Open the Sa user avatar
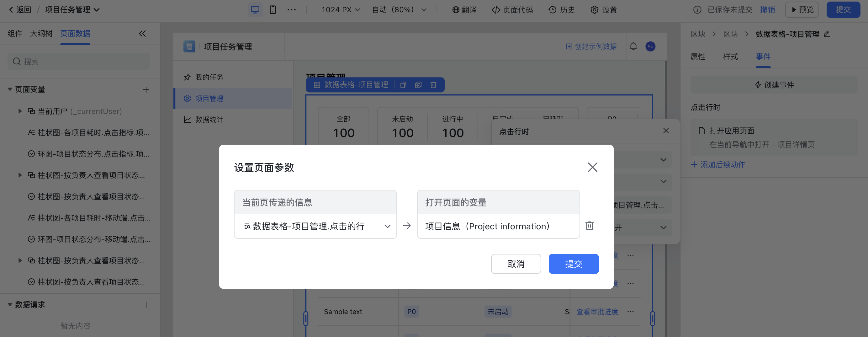 pos(650,46)
